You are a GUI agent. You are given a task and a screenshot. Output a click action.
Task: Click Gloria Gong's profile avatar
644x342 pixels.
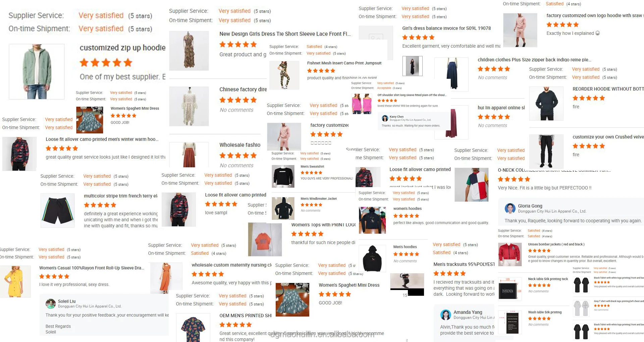(x=510, y=209)
